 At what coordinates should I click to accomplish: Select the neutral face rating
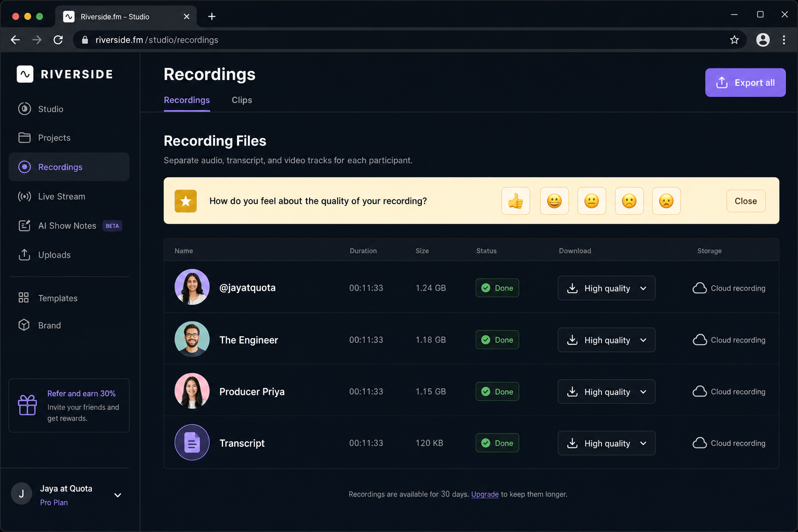tap(592, 201)
